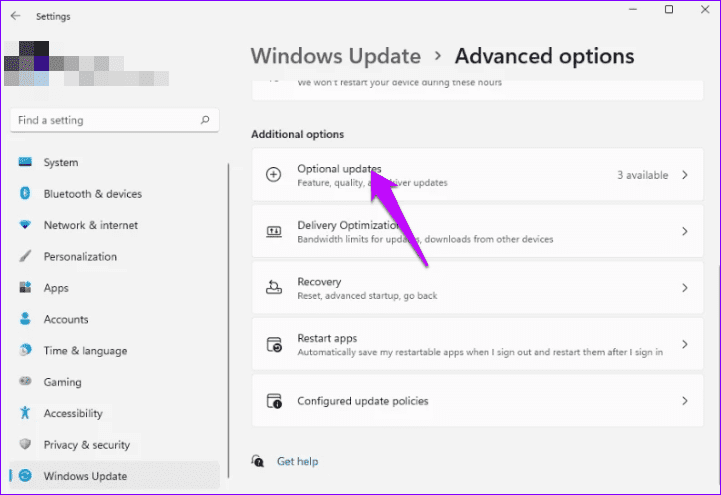Click the Privacy shield icon
This screenshot has width=721, height=495.
click(25, 444)
